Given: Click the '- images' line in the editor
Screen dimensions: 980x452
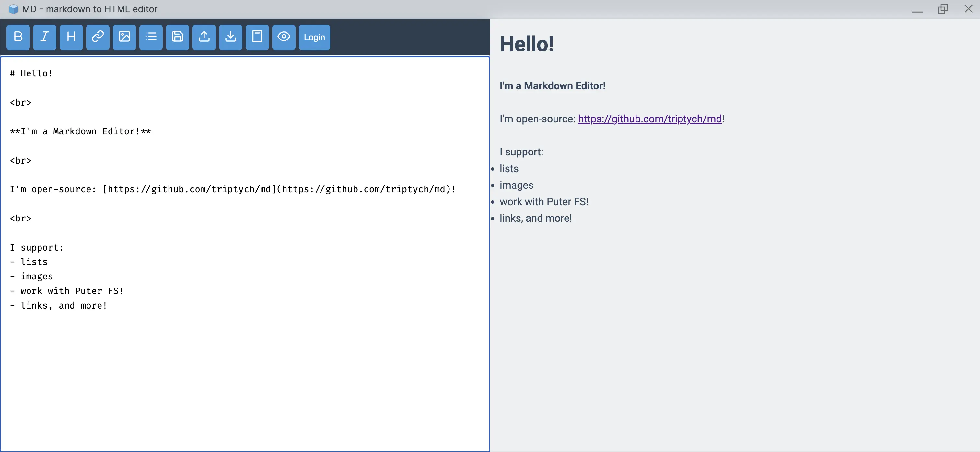Looking at the screenshot, I should tap(31, 277).
